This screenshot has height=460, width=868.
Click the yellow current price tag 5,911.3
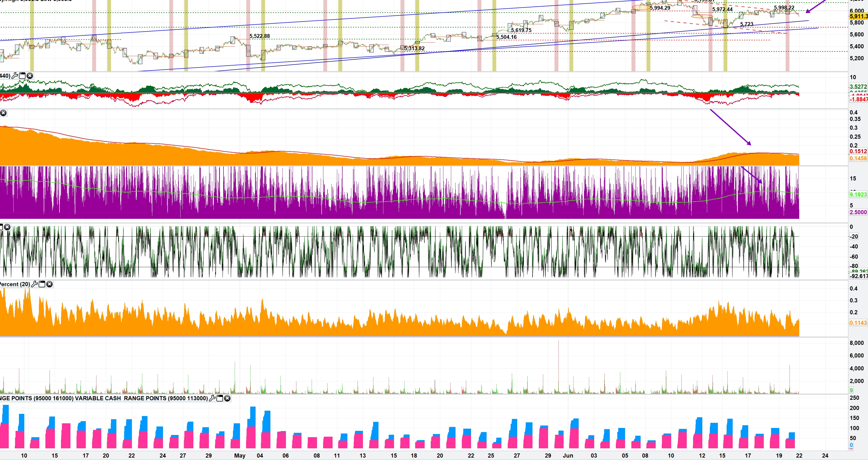(859, 16)
